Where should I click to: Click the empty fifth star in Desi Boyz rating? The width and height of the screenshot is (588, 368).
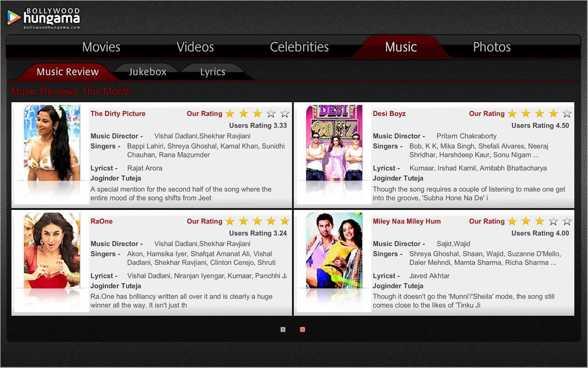[x=566, y=113]
